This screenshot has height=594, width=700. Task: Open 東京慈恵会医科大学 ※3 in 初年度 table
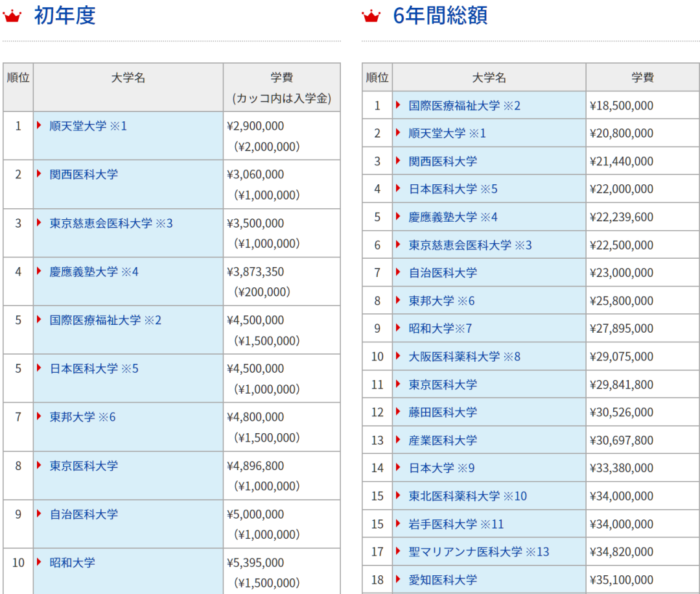tap(111, 223)
